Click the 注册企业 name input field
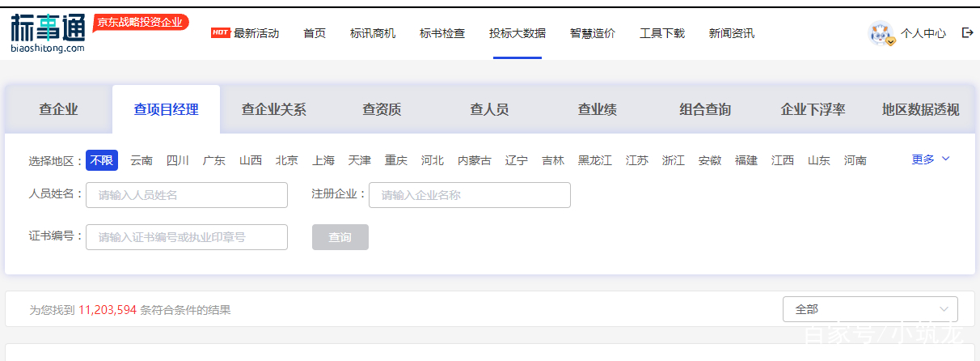Screen dimensions: 980x361 point(470,195)
